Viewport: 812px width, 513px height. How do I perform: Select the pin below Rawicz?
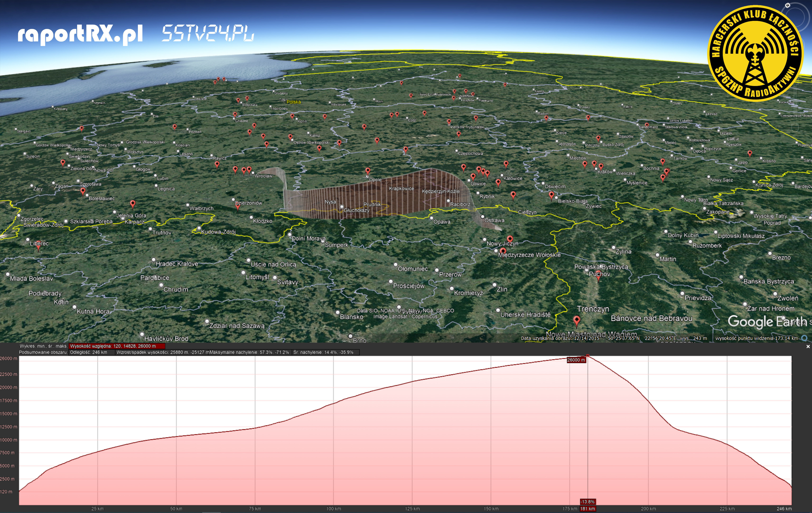point(217,164)
